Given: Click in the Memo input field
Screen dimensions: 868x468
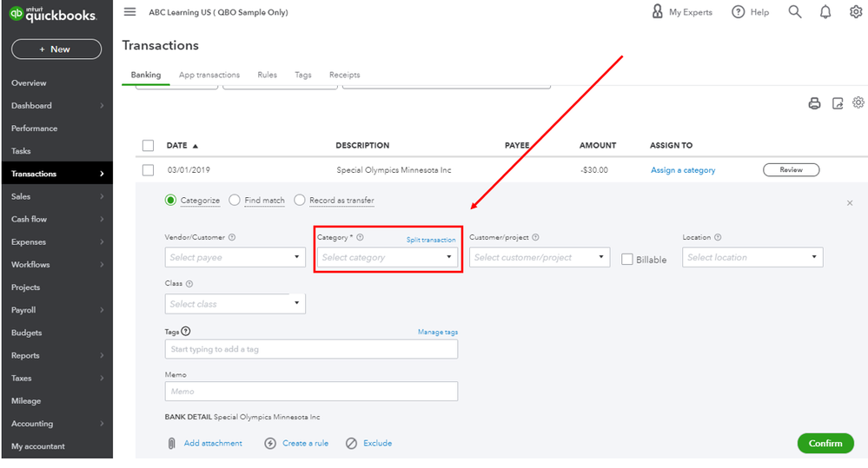Looking at the screenshot, I should 311,391.
